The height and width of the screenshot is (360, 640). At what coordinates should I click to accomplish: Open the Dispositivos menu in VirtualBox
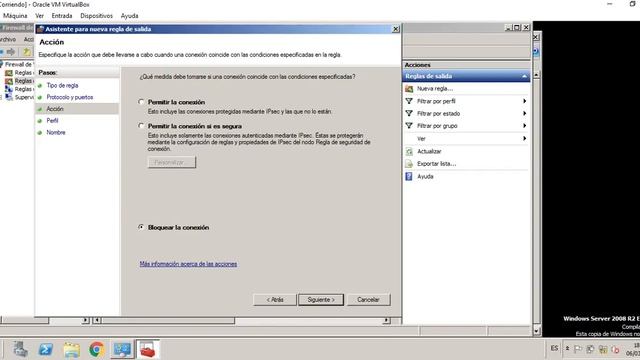coord(97,16)
